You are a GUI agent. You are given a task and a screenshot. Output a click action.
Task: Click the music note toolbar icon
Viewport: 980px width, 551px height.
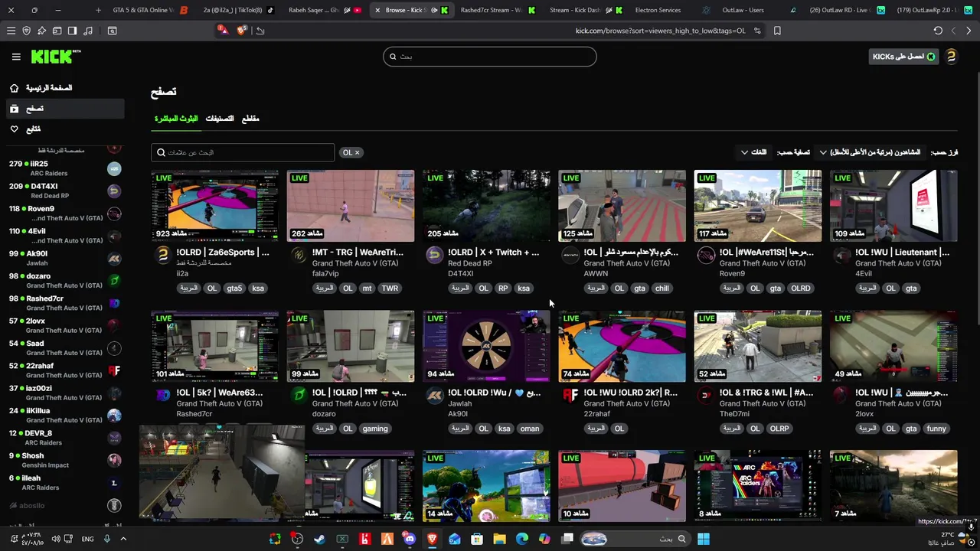coord(87,31)
